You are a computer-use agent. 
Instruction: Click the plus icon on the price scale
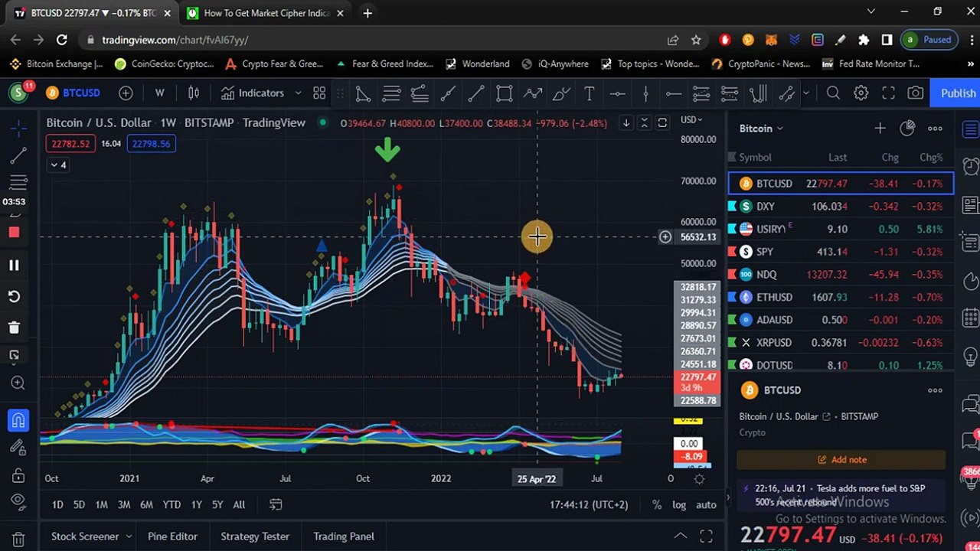(x=665, y=237)
